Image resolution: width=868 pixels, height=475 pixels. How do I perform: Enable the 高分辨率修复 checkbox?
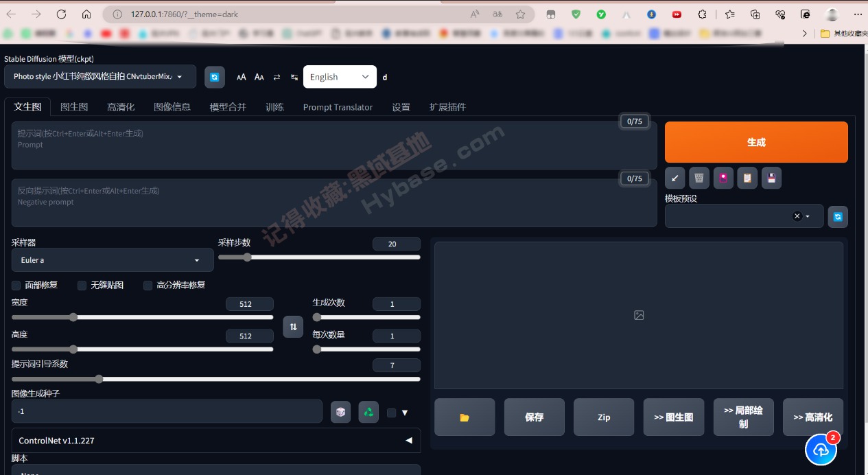click(148, 286)
